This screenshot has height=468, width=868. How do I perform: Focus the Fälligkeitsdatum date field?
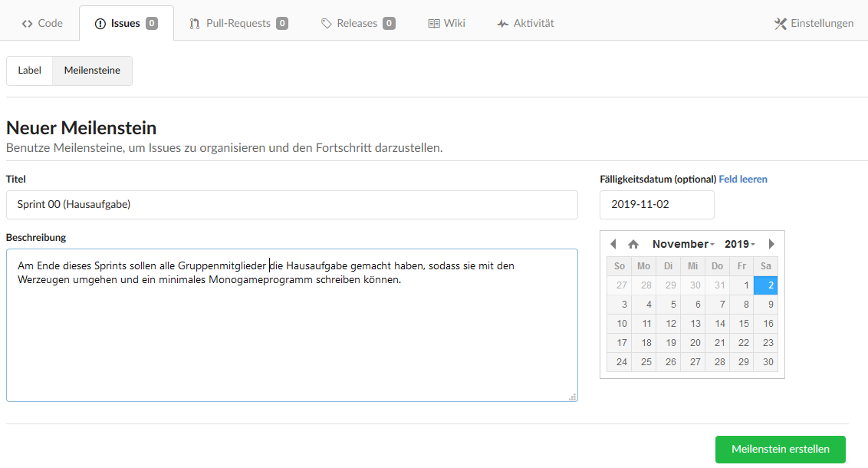pyautogui.click(x=656, y=205)
